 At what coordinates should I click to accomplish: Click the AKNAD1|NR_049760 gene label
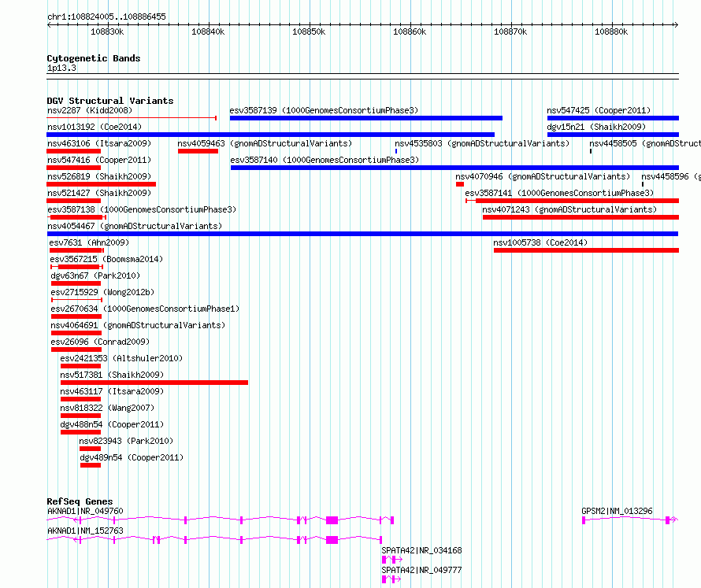tap(85, 511)
